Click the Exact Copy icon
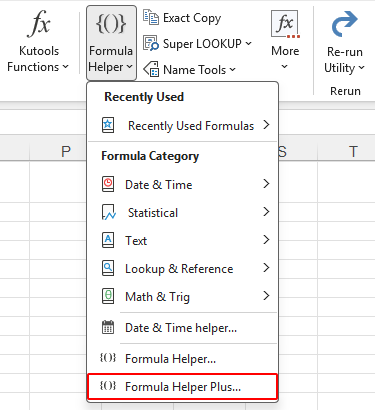Image resolution: width=375 pixels, height=410 pixels. click(x=151, y=17)
